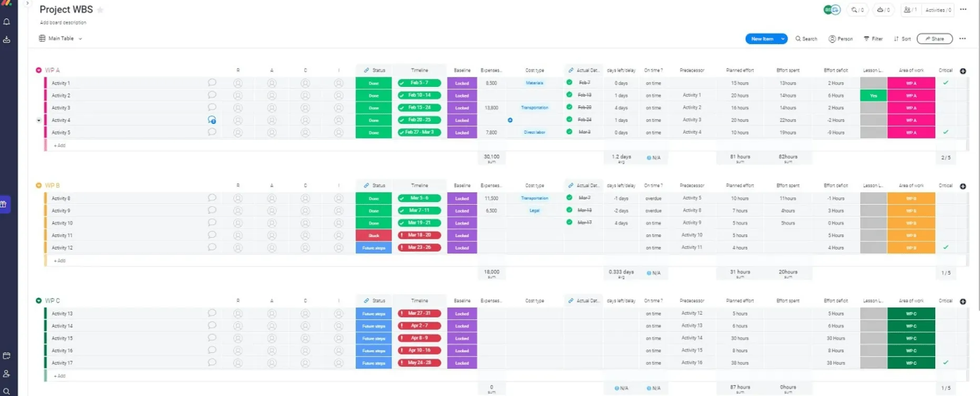This screenshot has height=396, width=980.
Task: Toggle the green check on Activity 10 actual date
Action: coord(569,222)
